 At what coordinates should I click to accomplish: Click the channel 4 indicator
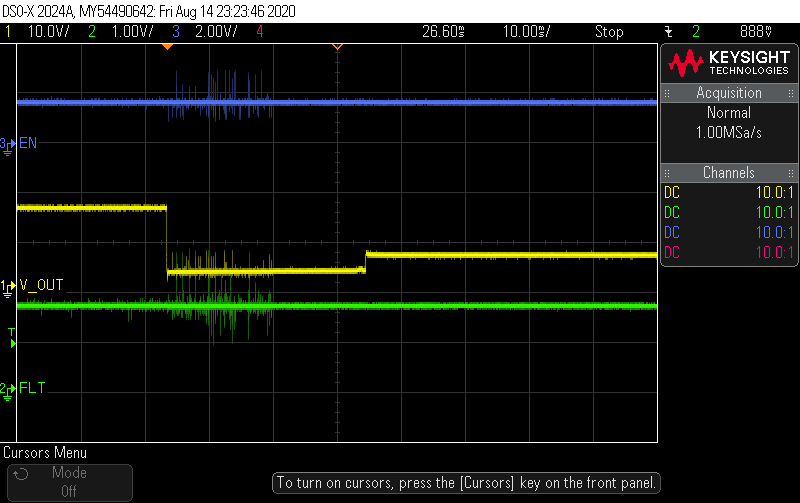[260, 32]
